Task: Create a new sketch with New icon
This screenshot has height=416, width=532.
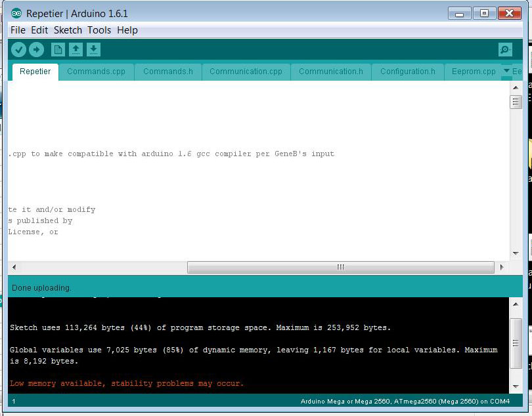Action: coord(58,50)
